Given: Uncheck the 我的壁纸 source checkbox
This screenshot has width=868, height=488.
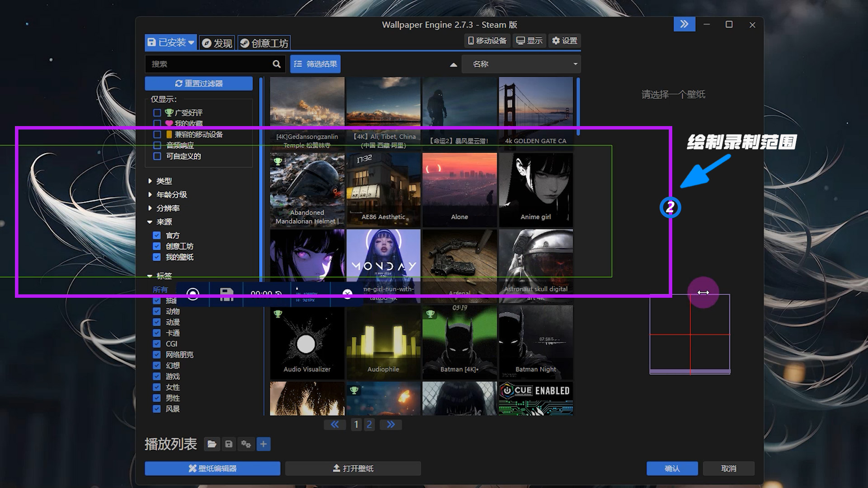Looking at the screenshot, I should pos(157,257).
